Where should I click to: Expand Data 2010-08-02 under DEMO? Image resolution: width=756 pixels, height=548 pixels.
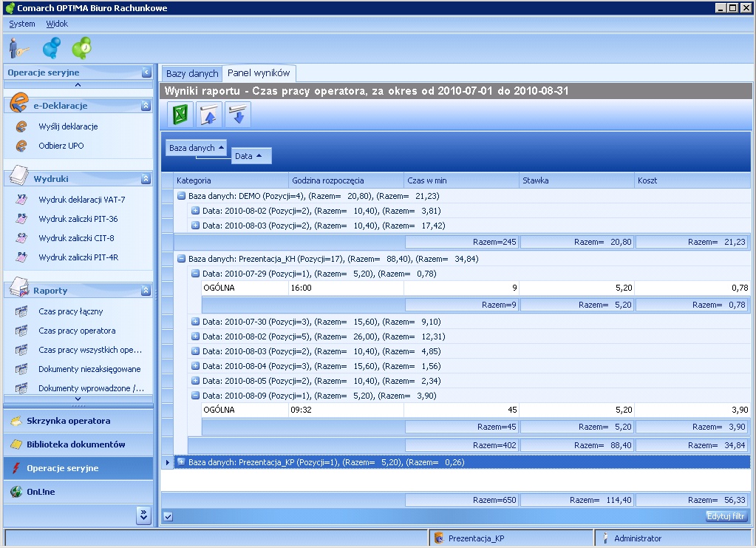tap(195, 211)
